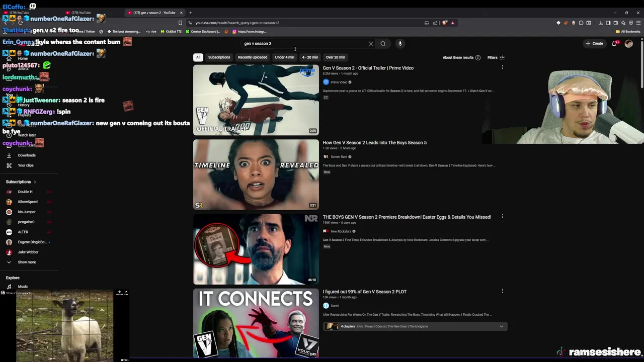Open the Prime Video channel link

[339, 82]
